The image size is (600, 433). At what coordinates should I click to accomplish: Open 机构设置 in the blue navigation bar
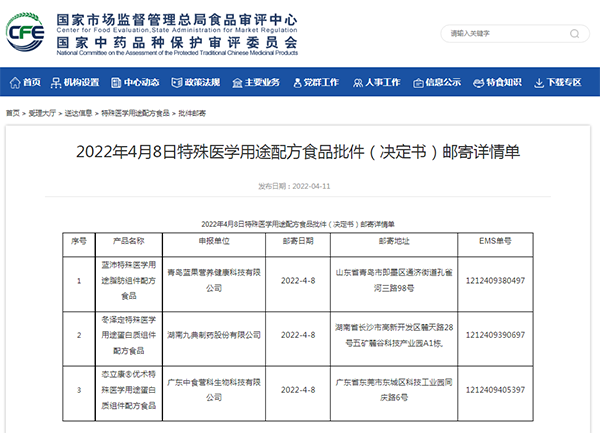[82, 82]
